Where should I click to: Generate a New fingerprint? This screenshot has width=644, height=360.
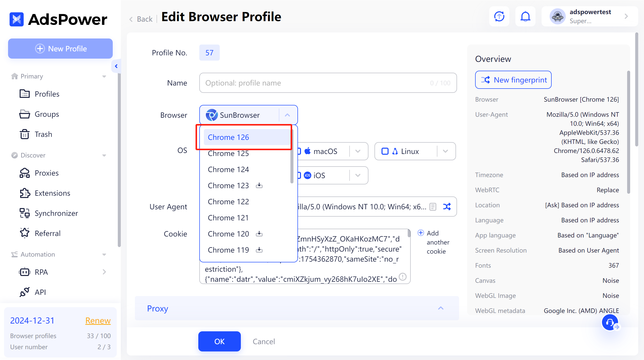tap(513, 80)
